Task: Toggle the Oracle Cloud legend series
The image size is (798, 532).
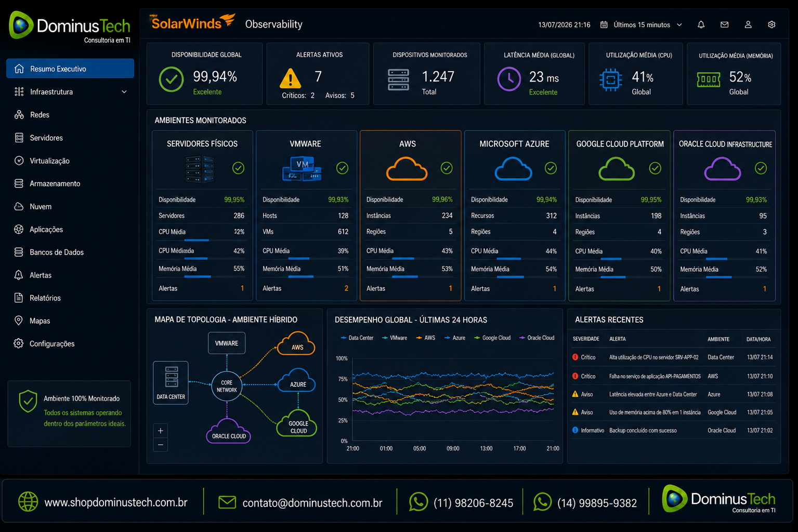Action: 537,338
